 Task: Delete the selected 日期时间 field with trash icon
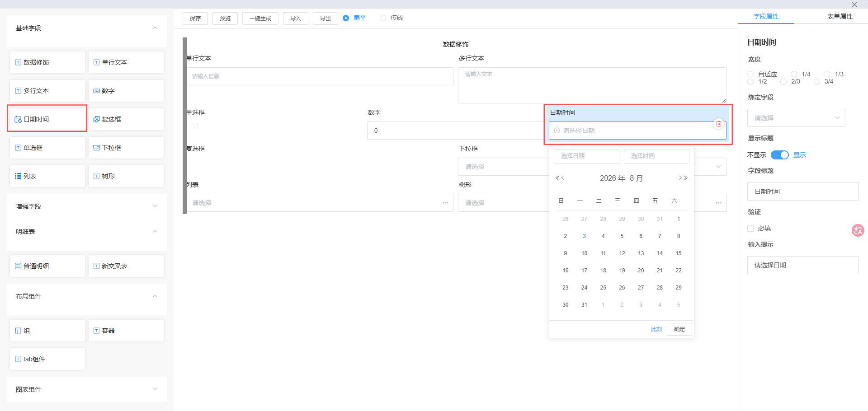point(719,123)
